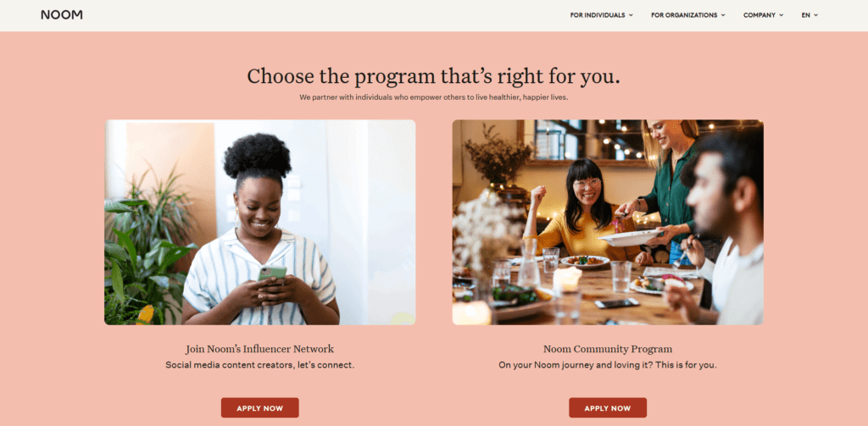Apply now for the Influencer Network
This screenshot has width=868, height=426.
coord(259,407)
